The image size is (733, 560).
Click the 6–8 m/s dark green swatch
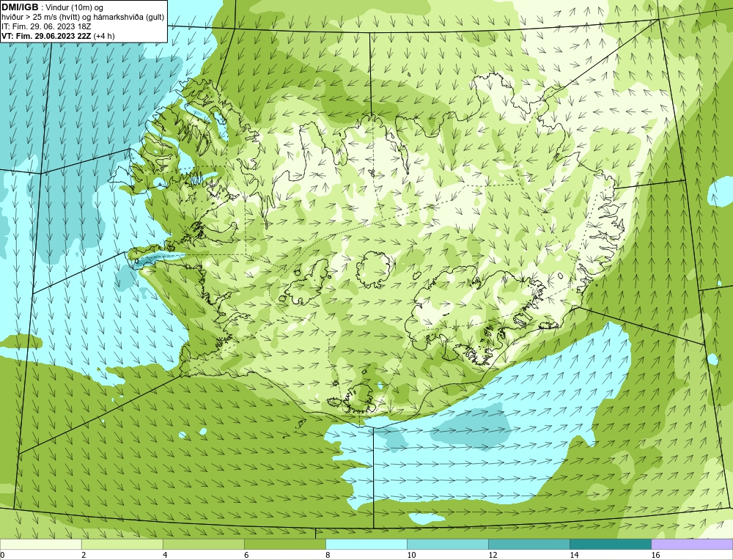[284, 544]
